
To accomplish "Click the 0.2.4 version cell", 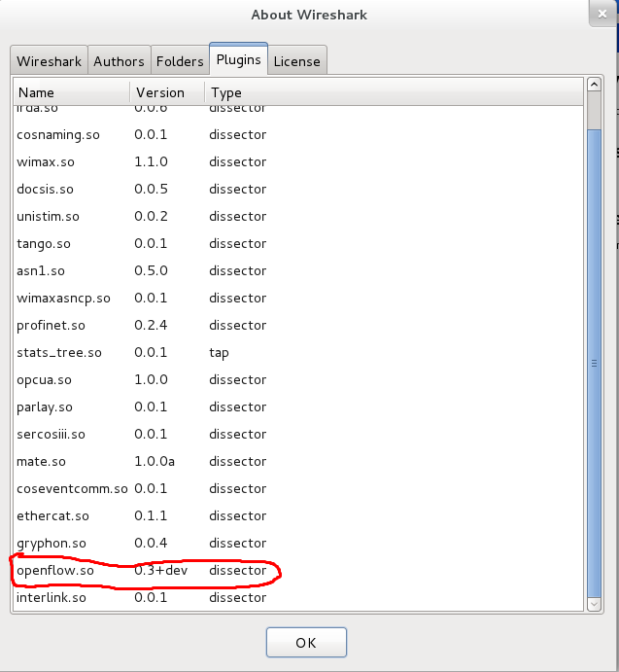I will pyautogui.click(x=151, y=325).
